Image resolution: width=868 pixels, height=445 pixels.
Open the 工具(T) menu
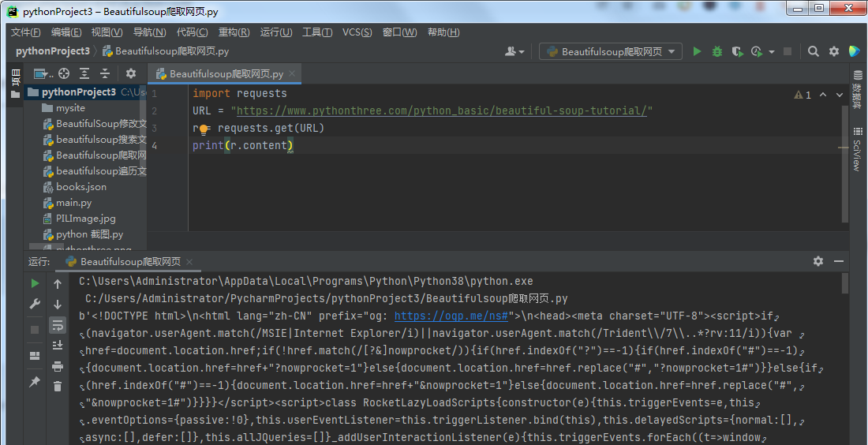click(316, 32)
